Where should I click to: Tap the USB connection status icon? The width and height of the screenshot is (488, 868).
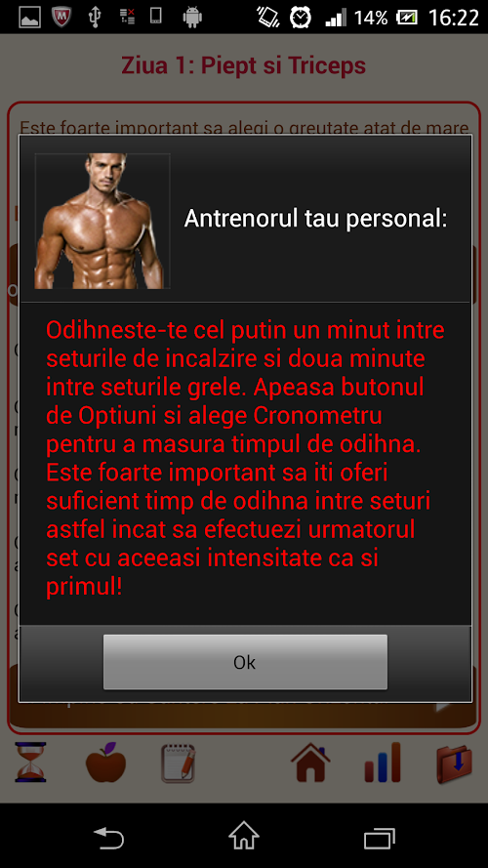(95, 18)
